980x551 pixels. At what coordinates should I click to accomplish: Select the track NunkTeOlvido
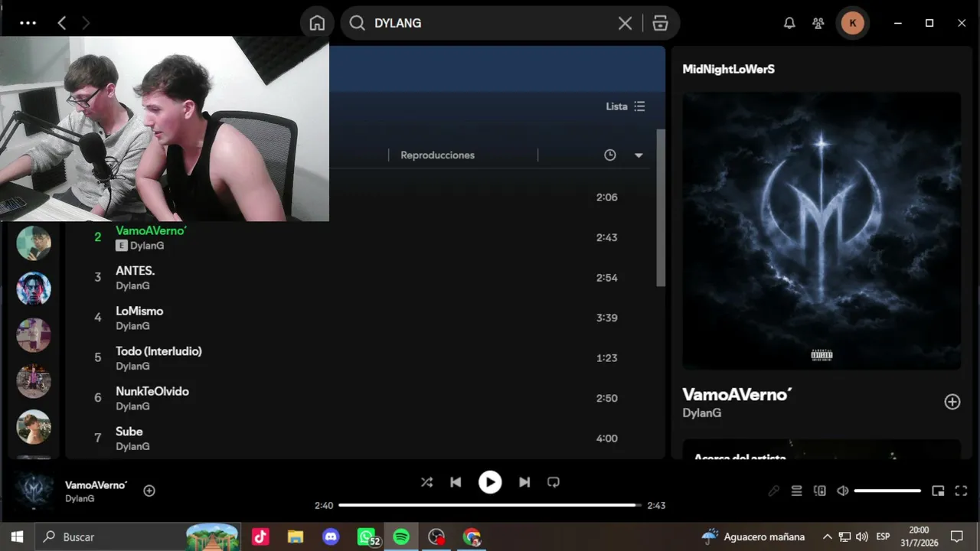click(x=152, y=391)
